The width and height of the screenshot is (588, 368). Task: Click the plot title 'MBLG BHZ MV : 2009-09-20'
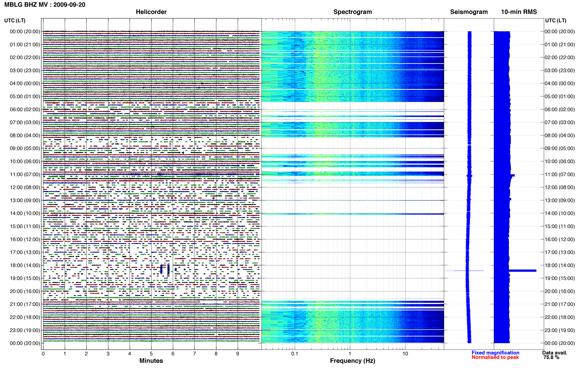click(x=45, y=5)
